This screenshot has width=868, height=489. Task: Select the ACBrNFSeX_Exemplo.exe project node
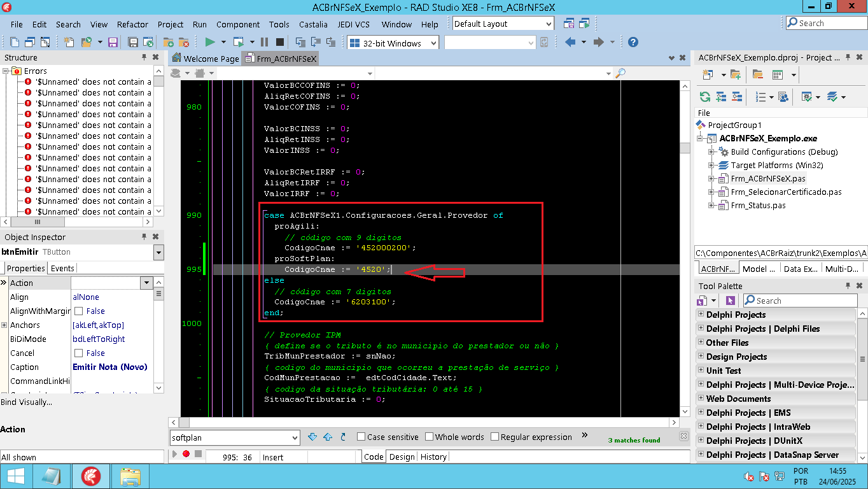767,138
